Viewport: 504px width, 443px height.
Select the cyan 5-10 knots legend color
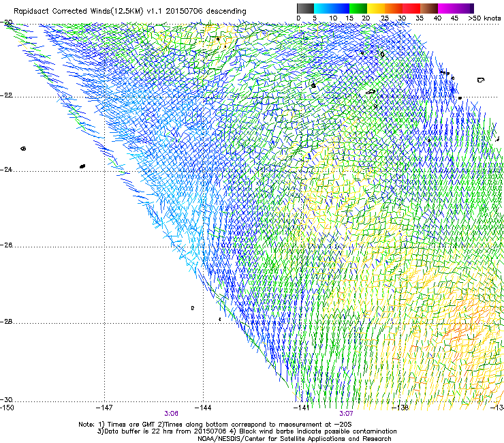tap(323, 8)
